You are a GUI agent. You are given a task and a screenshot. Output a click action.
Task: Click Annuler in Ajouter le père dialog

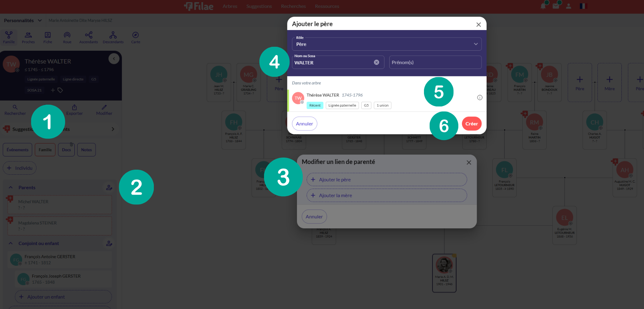304,124
